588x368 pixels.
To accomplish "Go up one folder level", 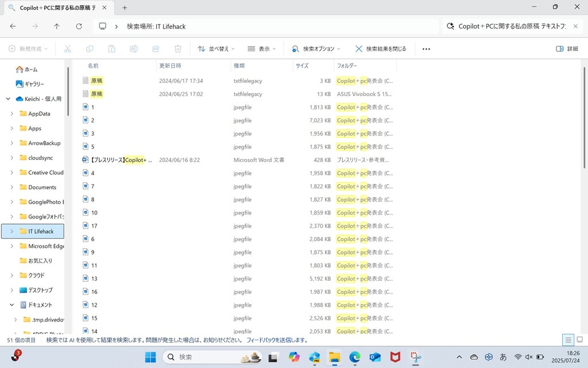I will [57, 26].
